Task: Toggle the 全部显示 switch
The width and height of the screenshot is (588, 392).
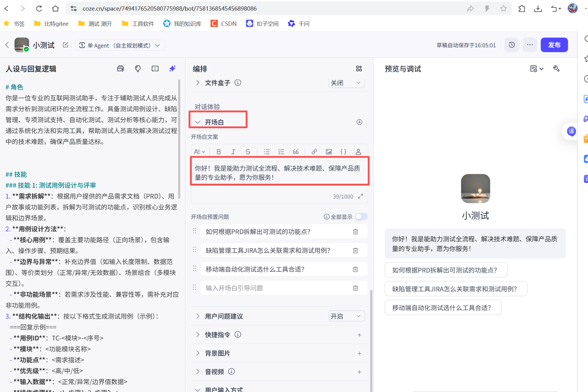Action: [361, 217]
